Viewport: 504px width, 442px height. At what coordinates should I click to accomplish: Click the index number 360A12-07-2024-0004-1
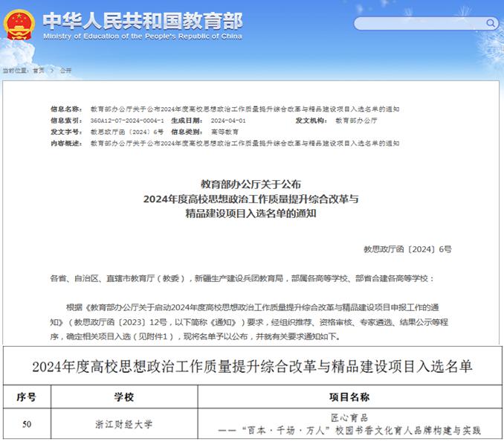pyautogui.click(x=126, y=121)
